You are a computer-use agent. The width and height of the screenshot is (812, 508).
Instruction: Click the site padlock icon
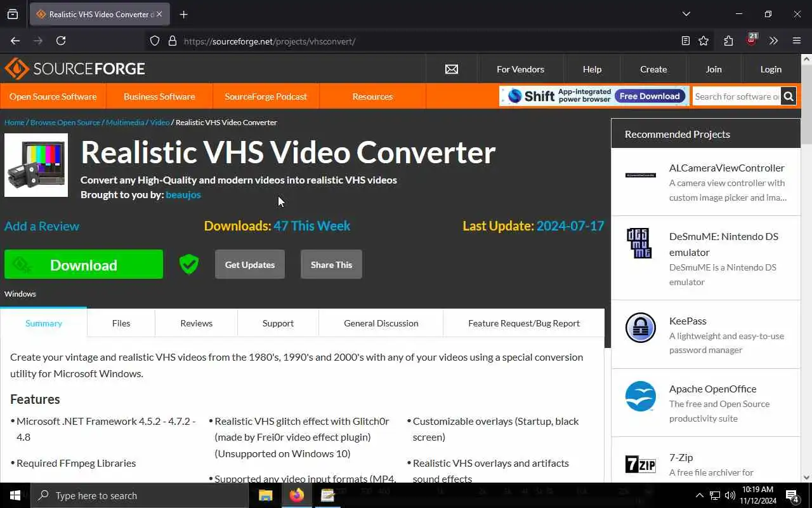point(172,41)
